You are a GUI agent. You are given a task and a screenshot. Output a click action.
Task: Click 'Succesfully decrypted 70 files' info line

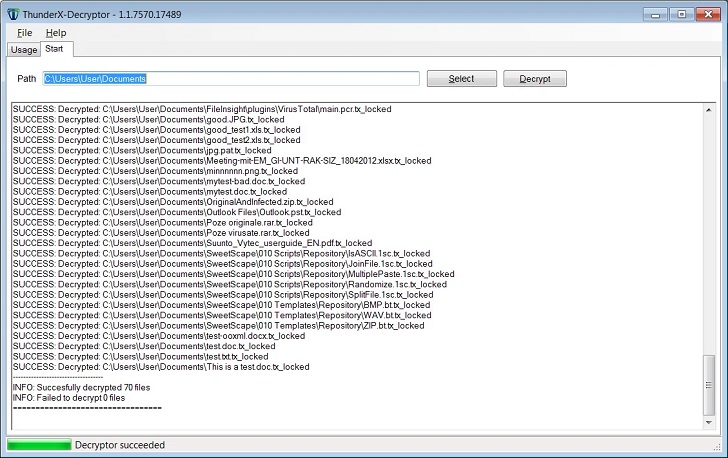coord(81,387)
